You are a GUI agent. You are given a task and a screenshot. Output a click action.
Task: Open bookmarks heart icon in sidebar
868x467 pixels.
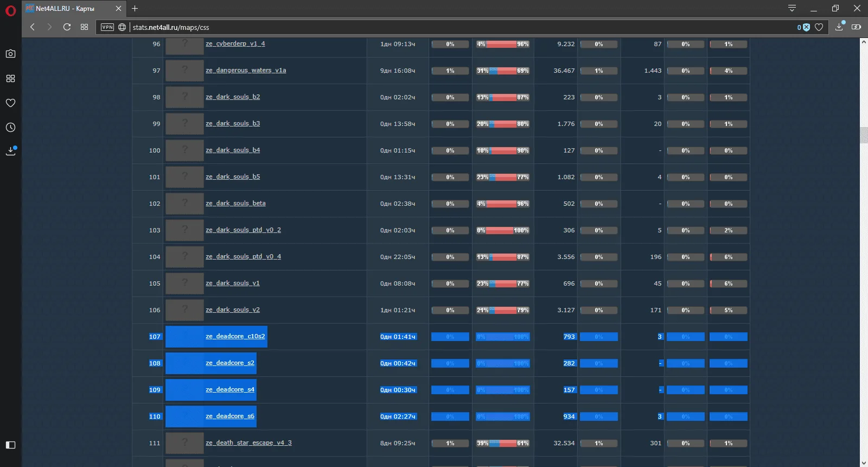coord(10,103)
